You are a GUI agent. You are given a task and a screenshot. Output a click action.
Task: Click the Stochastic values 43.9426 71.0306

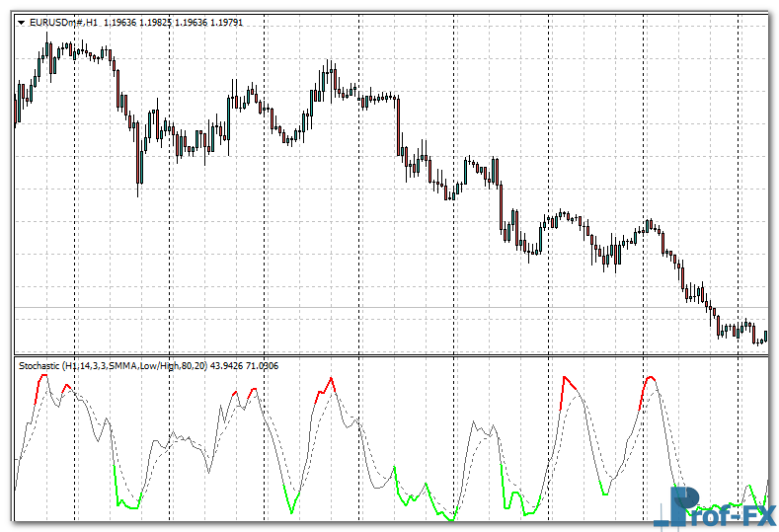[x=253, y=366]
